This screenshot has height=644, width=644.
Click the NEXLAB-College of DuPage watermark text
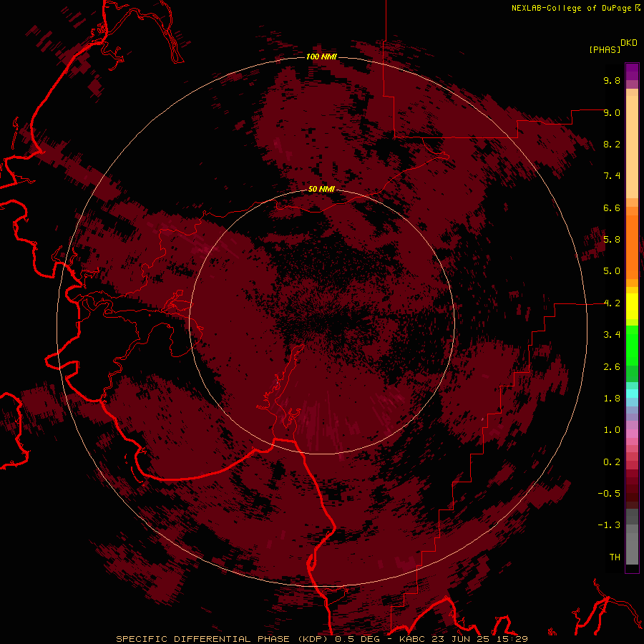pyautogui.click(x=573, y=8)
